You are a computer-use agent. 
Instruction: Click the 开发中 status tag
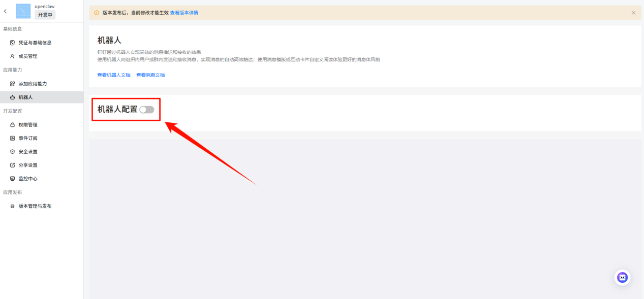[x=45, y=15]
